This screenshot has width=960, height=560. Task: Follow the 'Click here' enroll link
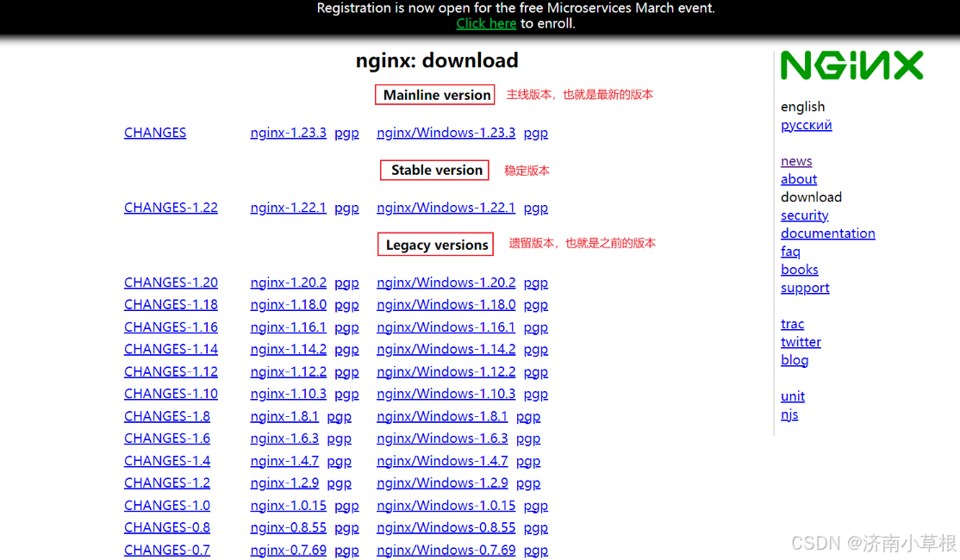[486, 24]
